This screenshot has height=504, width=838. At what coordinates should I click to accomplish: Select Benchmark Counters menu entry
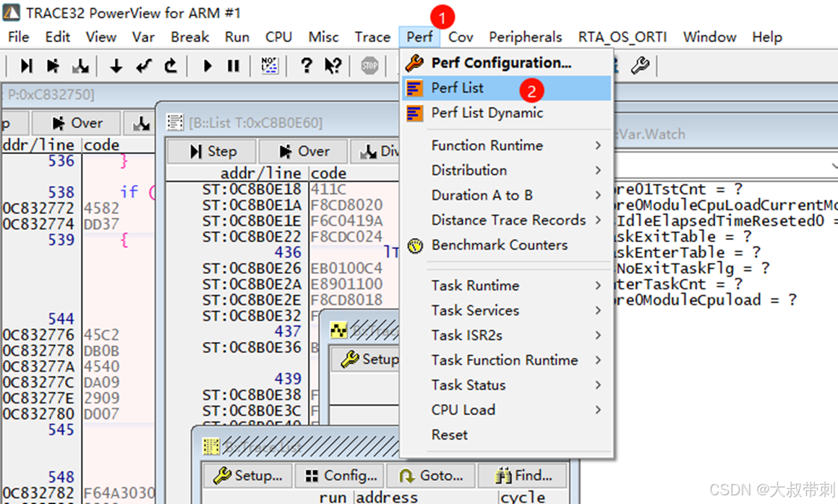[x=506, y=245]
